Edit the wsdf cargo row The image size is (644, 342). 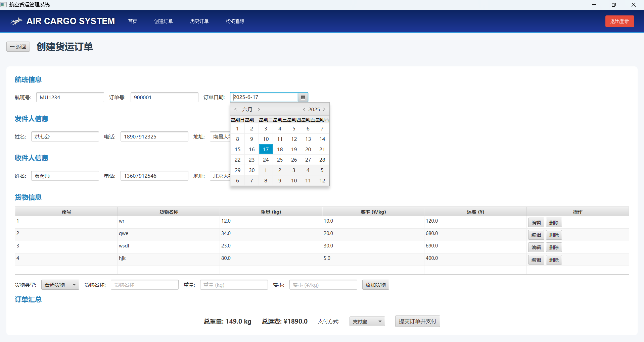click(536, 247)
